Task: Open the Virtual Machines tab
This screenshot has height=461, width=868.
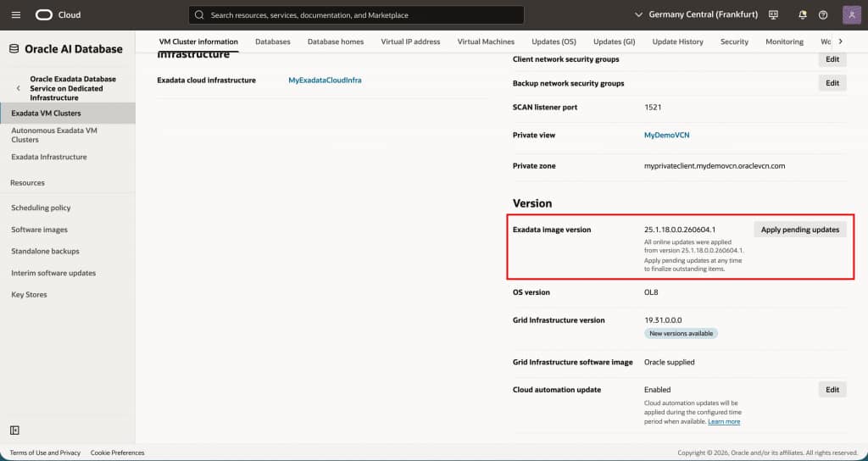Action: point(486,42)
